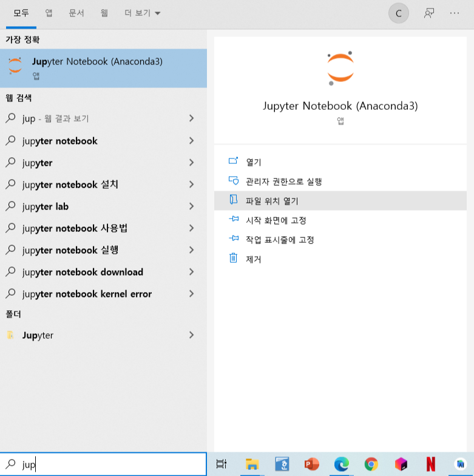Viewport: 474px width, 476px height.
Task: Expand arrow for 'jupyter notebook 설치'
Action: pyautogui.click(x=191, y=185)
